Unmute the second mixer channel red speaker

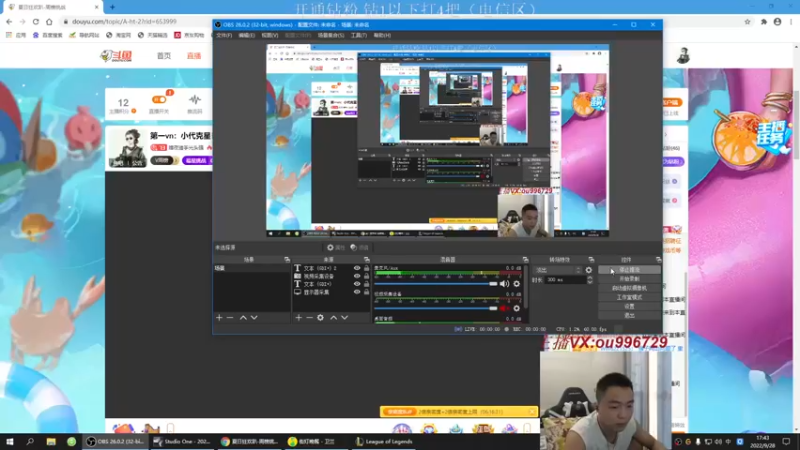tap(504, 308)
